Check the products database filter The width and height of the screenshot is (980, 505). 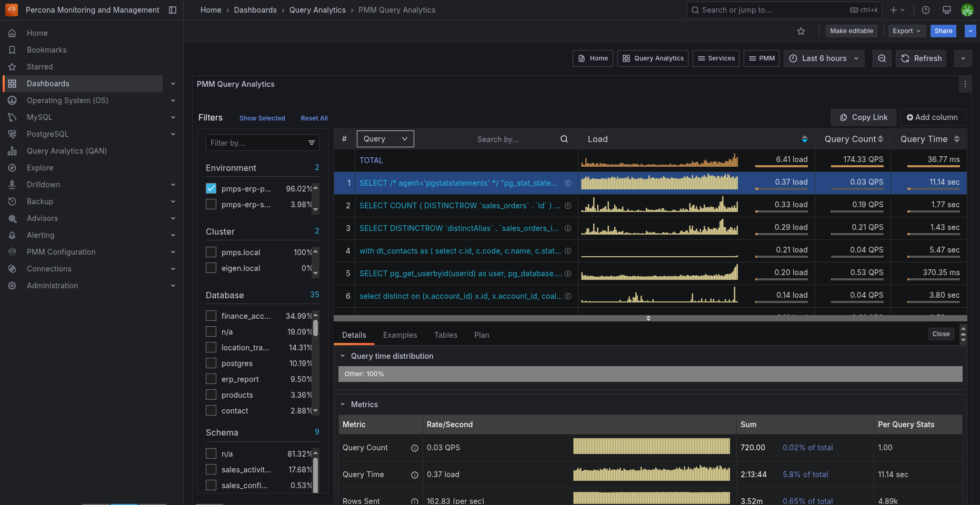(x=211, y=395)
